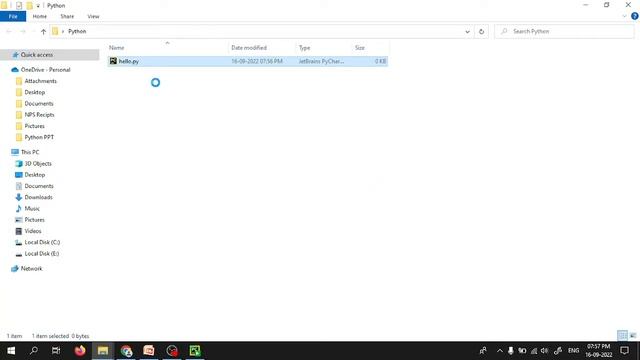Image resolution: width=640 pixels, height=360 pixels.
Task: Open volume control in system tray
Action: 544,351
